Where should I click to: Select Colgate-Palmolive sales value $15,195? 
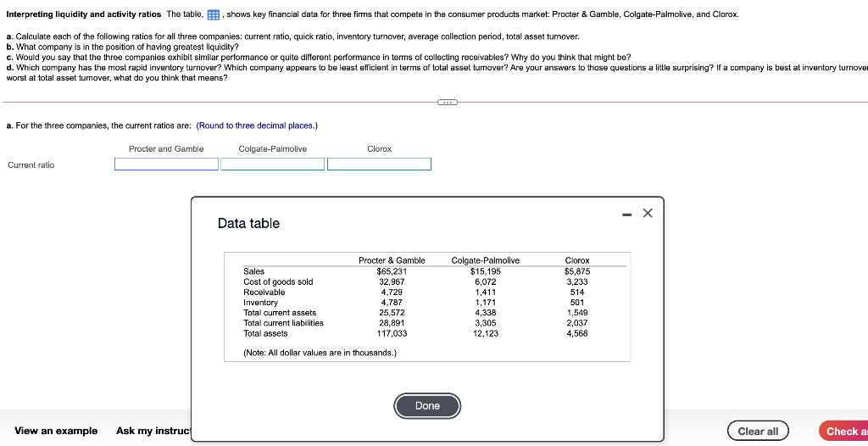(x=486, y=271)
